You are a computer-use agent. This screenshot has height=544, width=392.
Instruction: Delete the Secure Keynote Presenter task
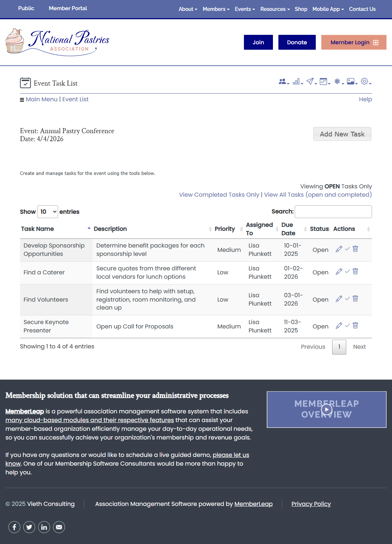pyautogui.click(x=355, y=326)
